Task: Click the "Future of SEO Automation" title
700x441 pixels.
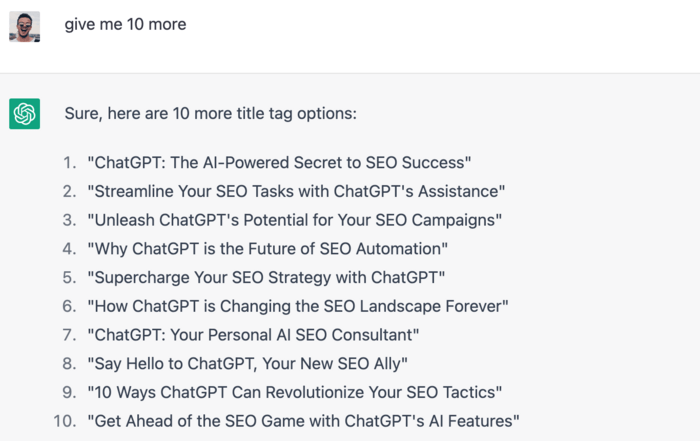Action: 267,248
